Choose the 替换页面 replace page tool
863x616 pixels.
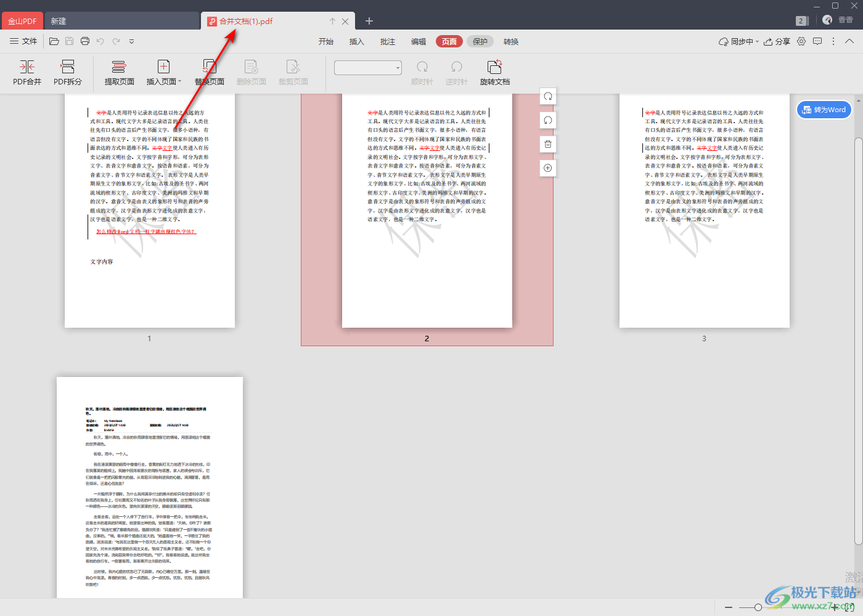click(x=210, y=73)
